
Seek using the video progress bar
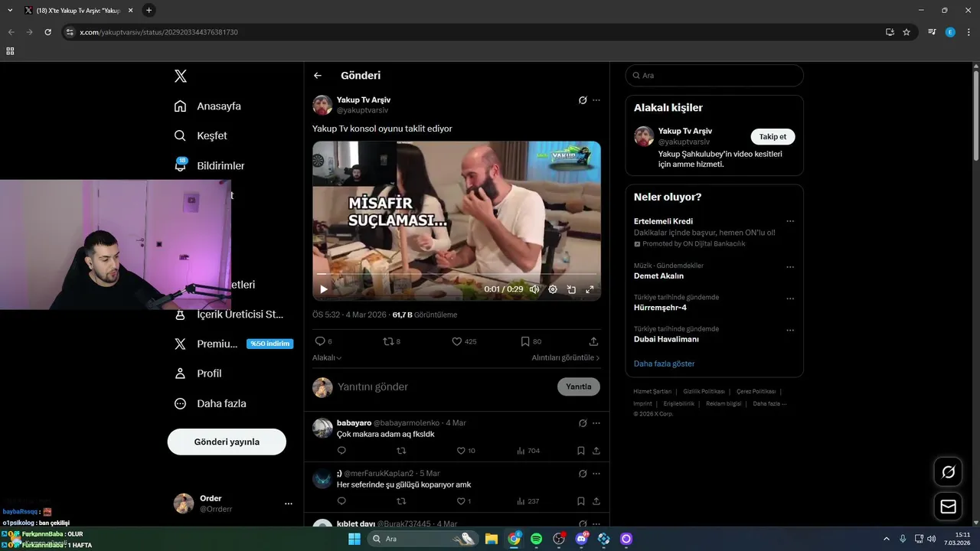click(x=456, y=274)
